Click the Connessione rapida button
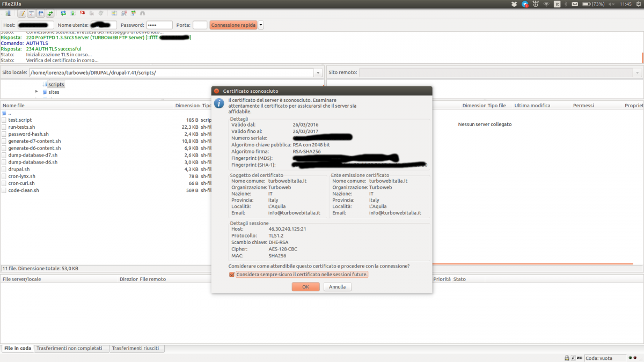 233,25
